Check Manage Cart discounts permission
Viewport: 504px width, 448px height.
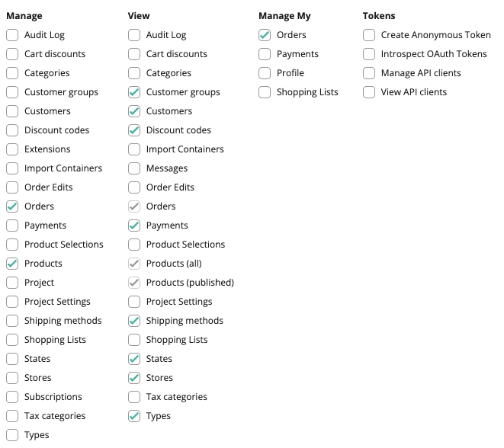(12, 54)
